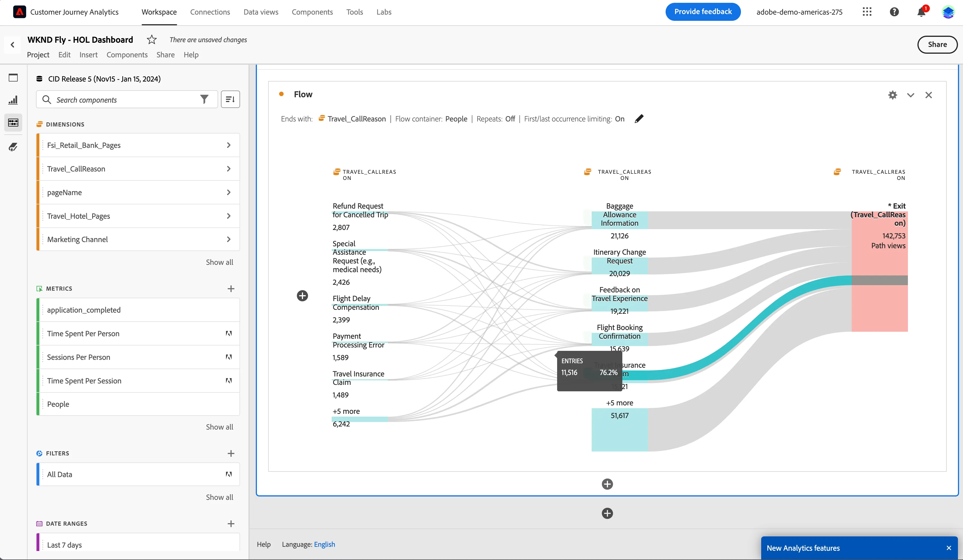Collapse the Flow visualization chevron
Screen dimensions: 963x560
(x=911, y=95)
